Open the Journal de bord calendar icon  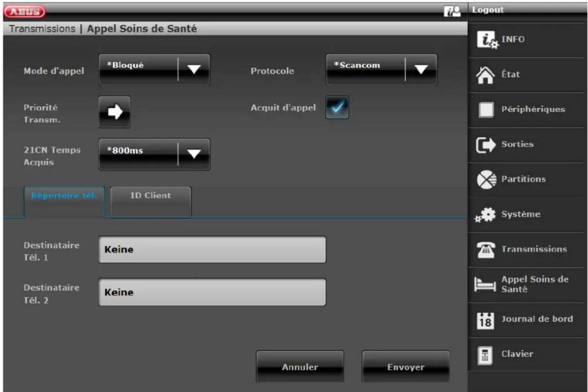tap(485, 320)
